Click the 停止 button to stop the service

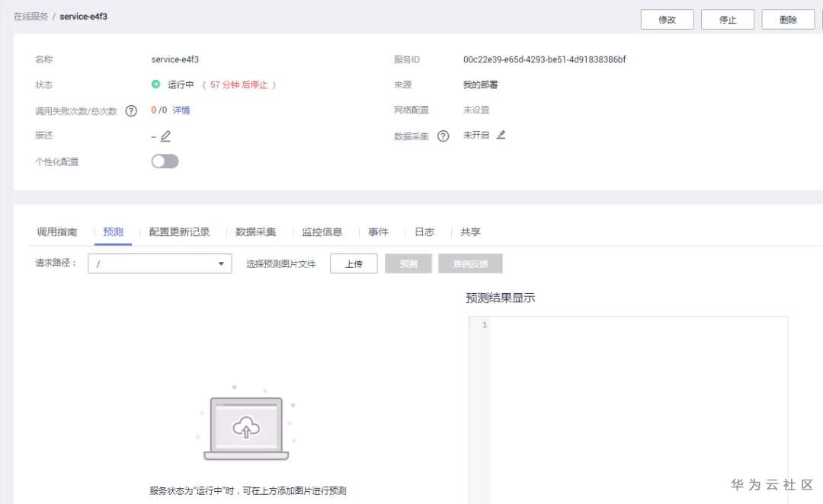(x=728, y=19)
